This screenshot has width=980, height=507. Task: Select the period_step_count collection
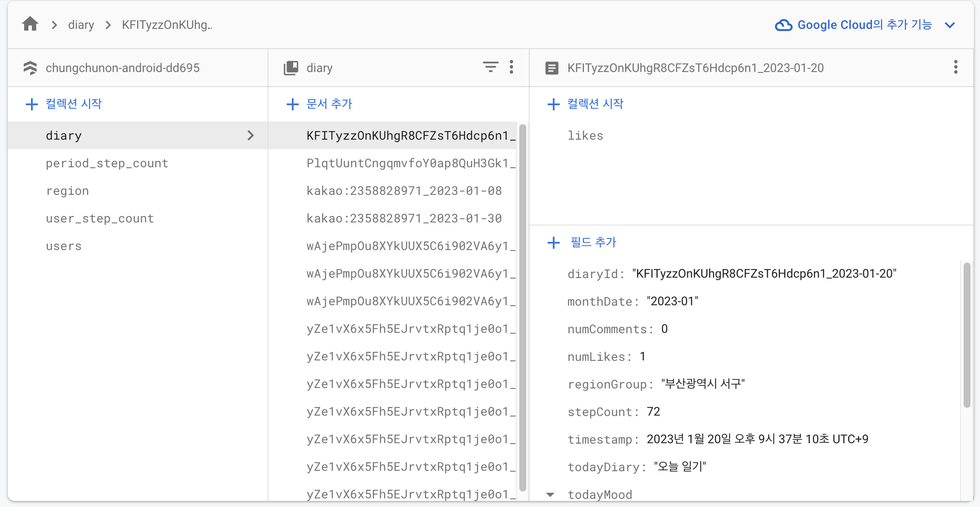click(105, 163)
